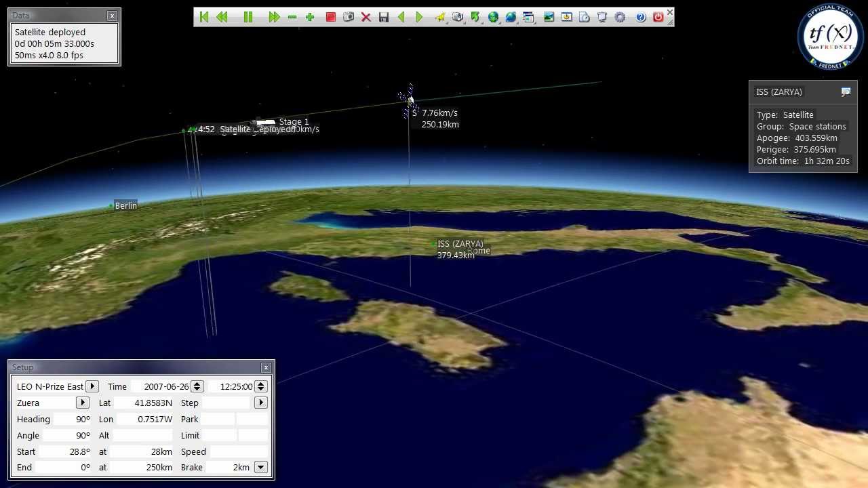Close the Data panel
The width and height of the screenshot is (868, 488).
click(x=112, y=16)
